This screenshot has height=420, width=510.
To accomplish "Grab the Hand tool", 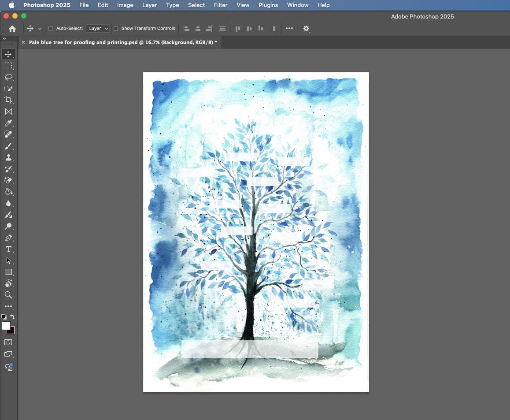I will [8, 283].
